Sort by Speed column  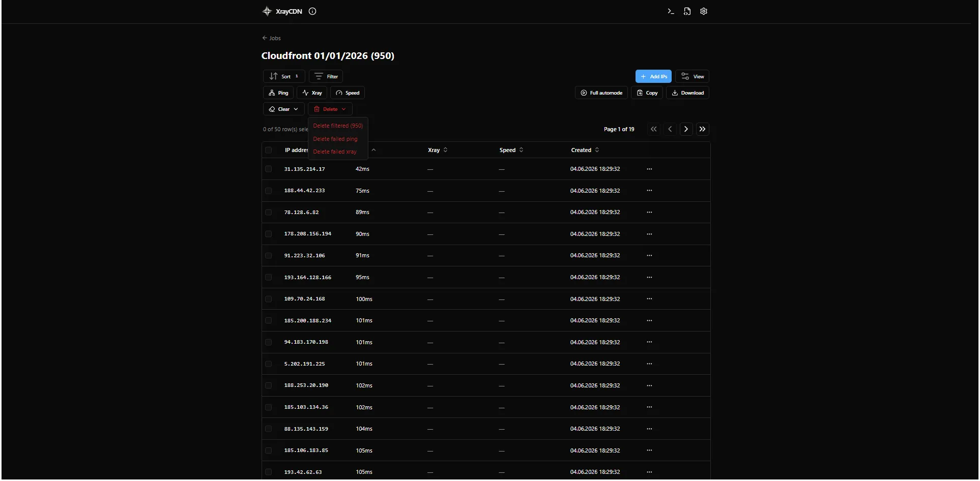pyautogui.click(x=511, y=150)
